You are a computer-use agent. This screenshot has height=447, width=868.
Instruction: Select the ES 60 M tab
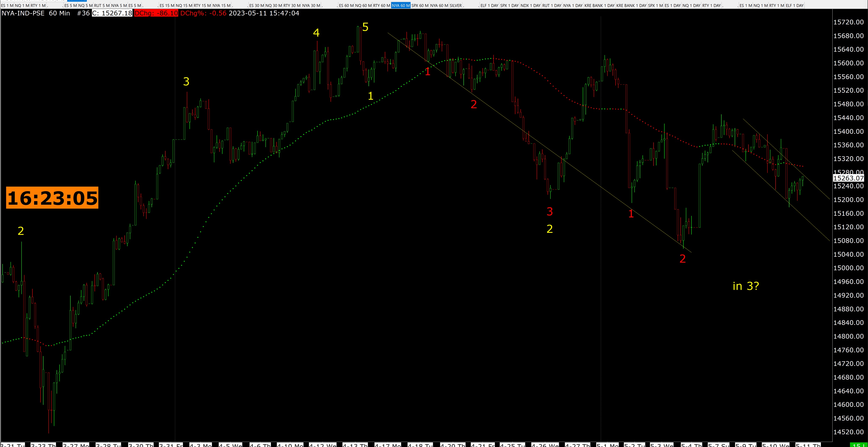coord(346,5)
